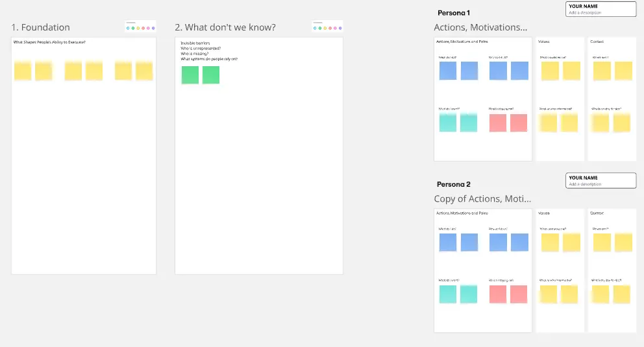This screenshot has width=644, height=347.
Task: Open the "Copy of Actions, Moti..." frame title
Action: pyautogui.click(x=482, y=198)
